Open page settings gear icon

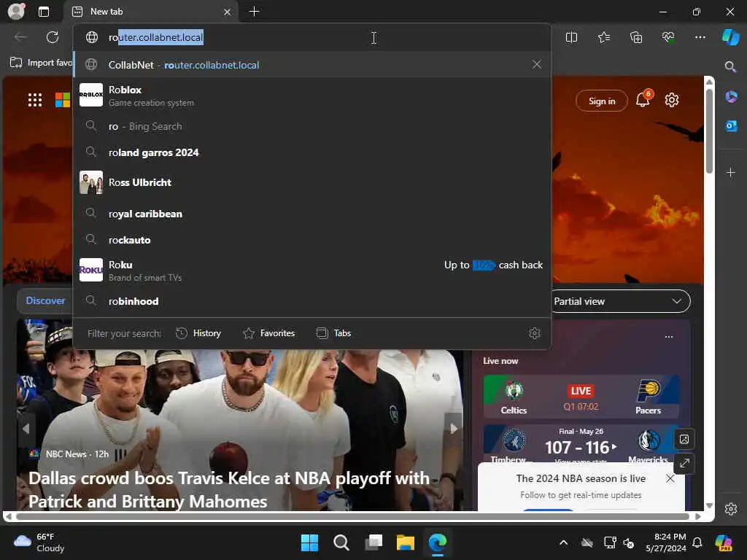pos(672,100)
